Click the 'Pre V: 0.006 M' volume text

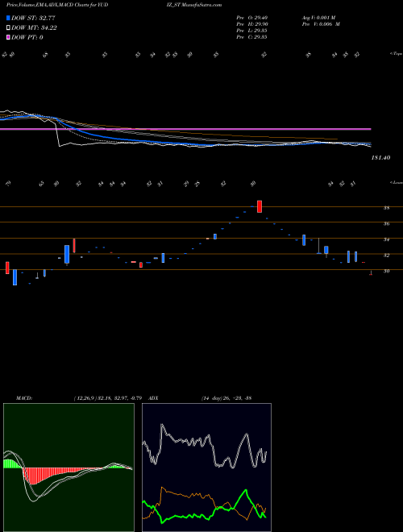(x=321, y=24)
